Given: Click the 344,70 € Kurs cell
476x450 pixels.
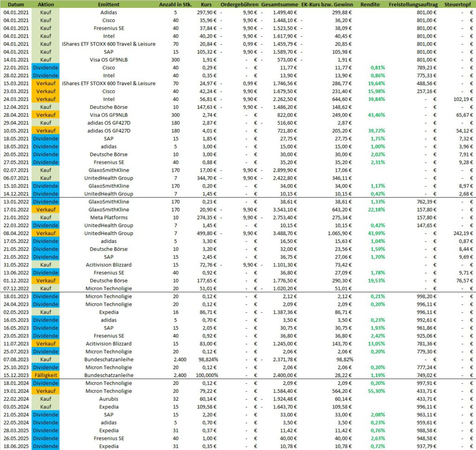Looking at the screenshot, I should 207,178.
